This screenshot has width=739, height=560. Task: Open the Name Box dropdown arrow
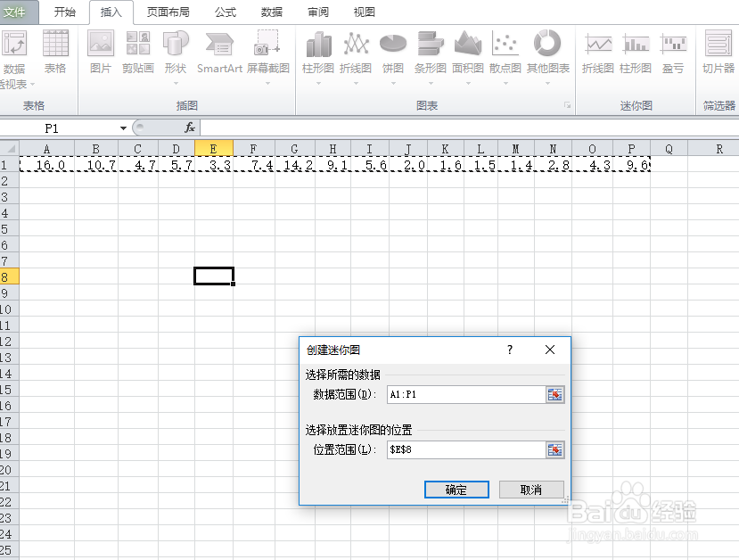coord(121,128)
